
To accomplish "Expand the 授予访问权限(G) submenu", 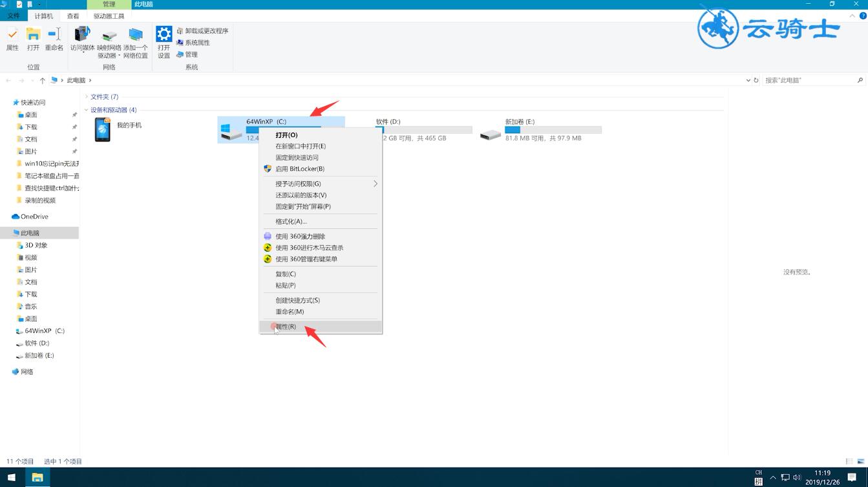I will click(x=321, y=184).
